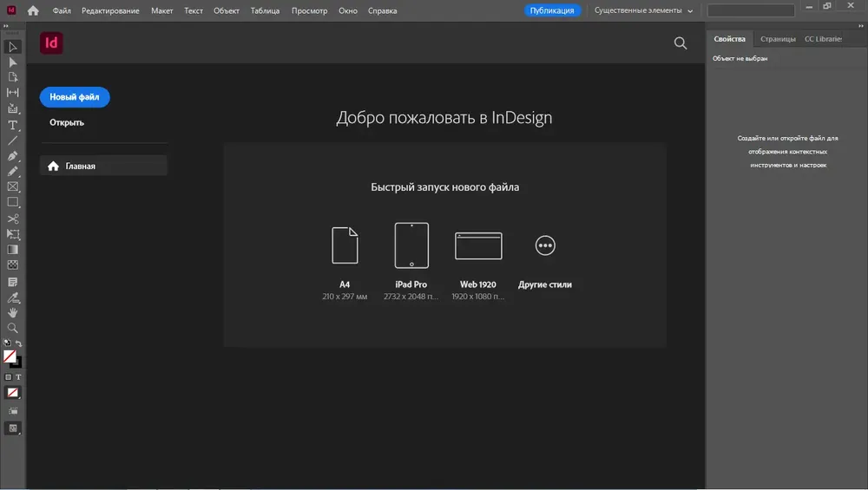This screenshot has width=868, height=490.
Task: Switch to the Страницы tab
Action: [x=777, y=39]
